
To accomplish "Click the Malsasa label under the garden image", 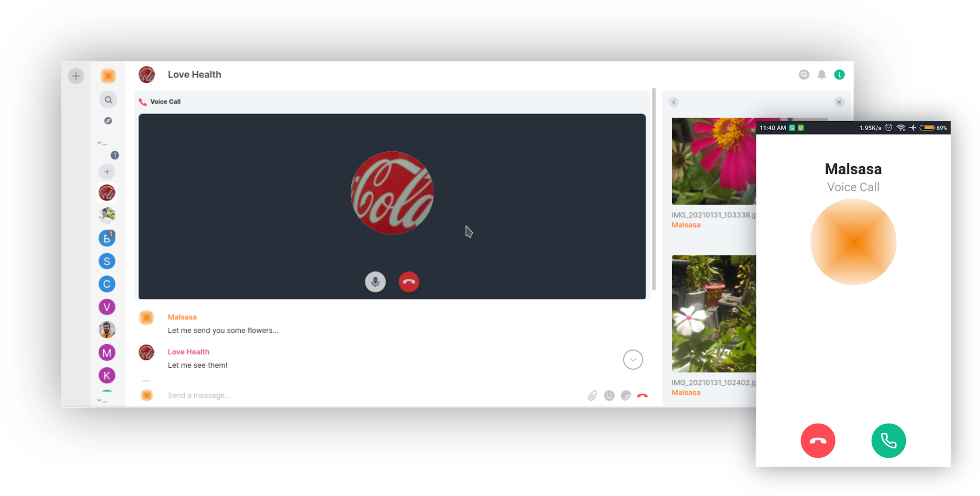I will pyautogui.click(x=686, y=393).
